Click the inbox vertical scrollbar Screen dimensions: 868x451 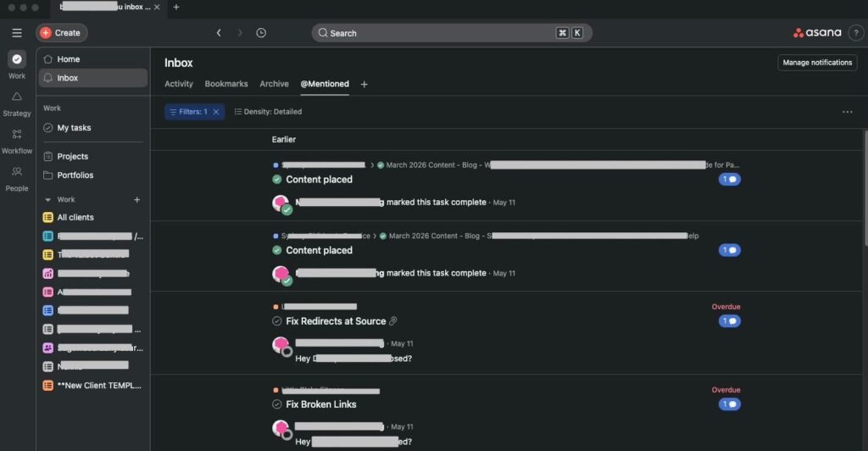(865, 188)
